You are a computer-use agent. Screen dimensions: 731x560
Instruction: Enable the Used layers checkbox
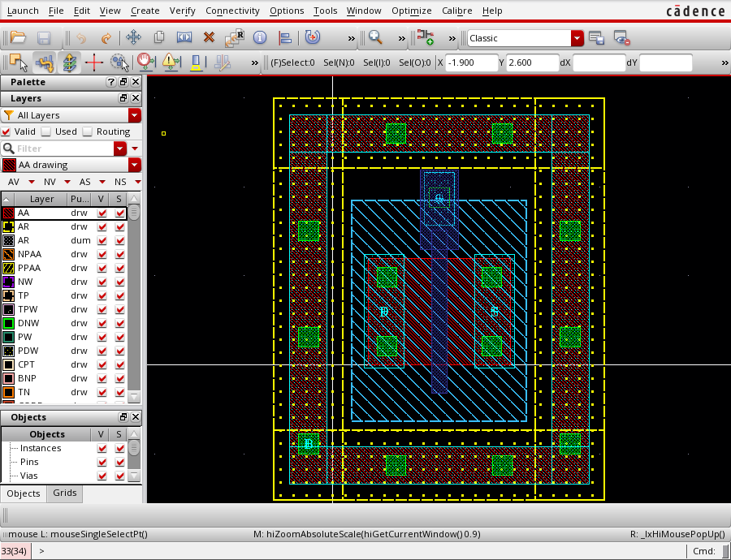45,131
